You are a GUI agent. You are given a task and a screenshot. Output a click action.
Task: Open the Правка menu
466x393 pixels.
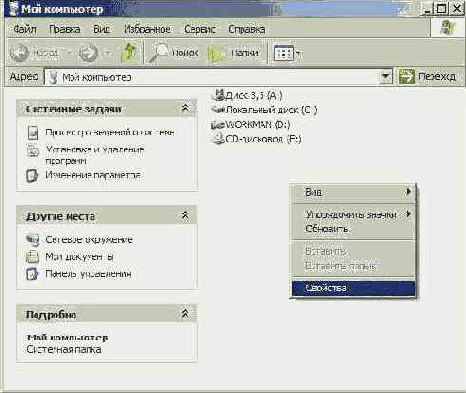[64, 29]
